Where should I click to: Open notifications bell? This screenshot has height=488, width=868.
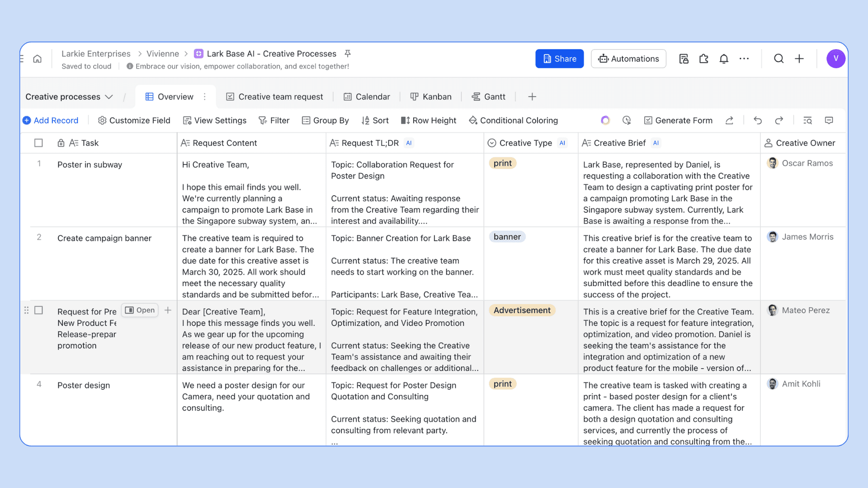(724, 59)
